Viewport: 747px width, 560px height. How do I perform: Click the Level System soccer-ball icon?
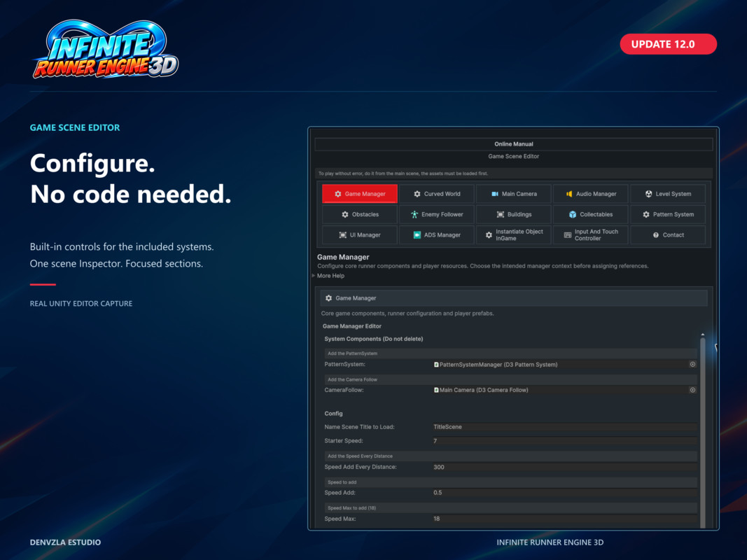(x=648, y=194)
